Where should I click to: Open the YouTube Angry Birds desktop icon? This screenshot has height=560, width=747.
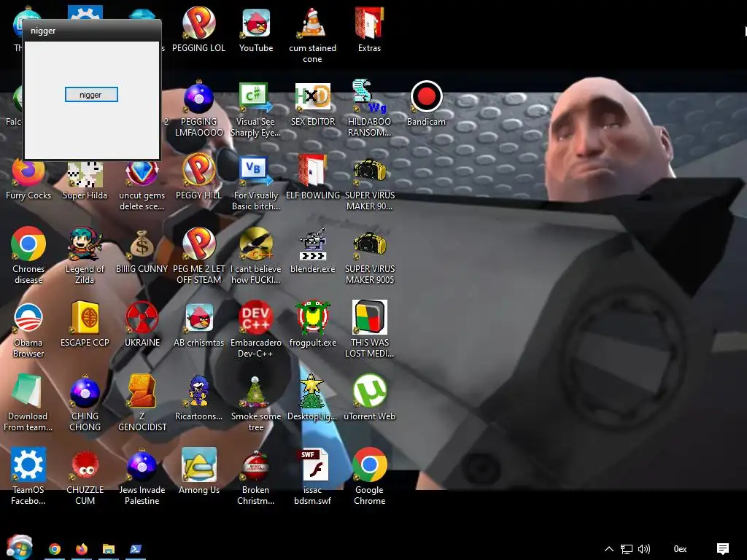click(x=256, y=24)
